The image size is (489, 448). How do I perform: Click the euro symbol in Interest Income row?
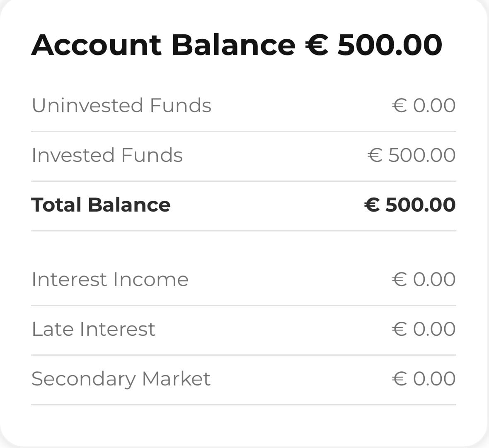399,279
